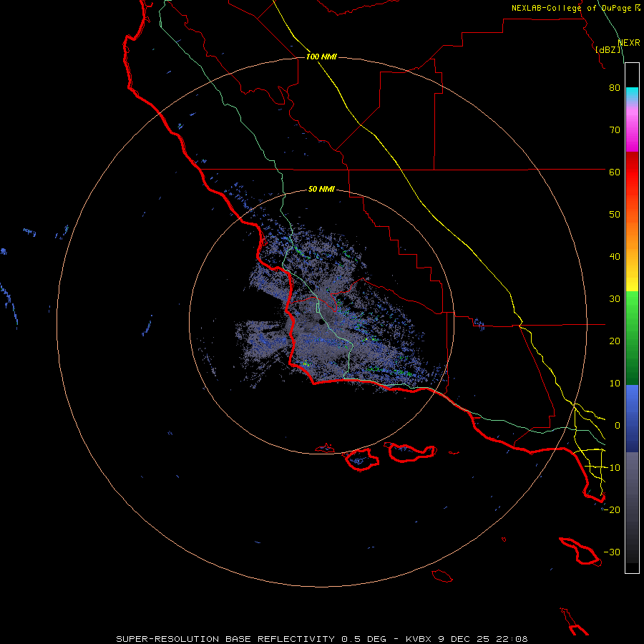Pick the blue segment of the color bar
This screenshot has width=644, height=644.
click(x=632, y=418)
